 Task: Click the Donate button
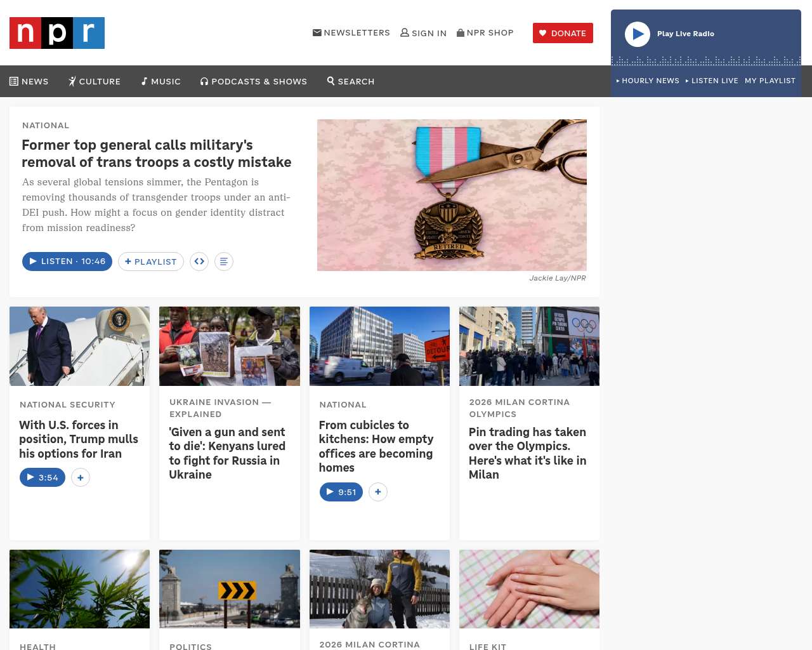point(563,33)
